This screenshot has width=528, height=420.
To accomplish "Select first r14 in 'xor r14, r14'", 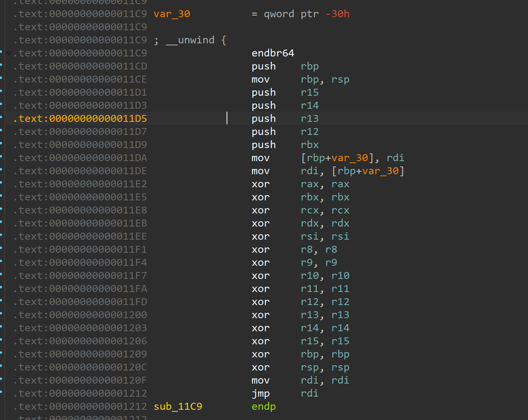I will point(310,328).
